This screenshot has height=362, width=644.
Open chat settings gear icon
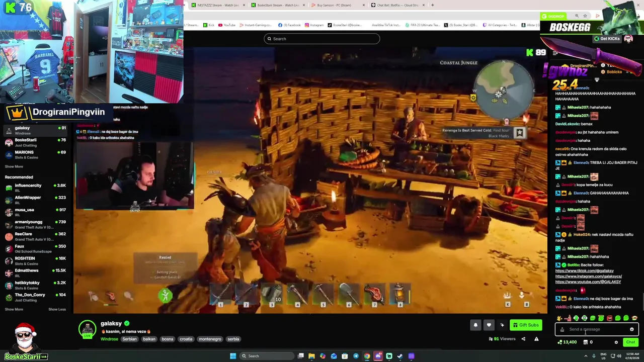[x=616, y=342]
